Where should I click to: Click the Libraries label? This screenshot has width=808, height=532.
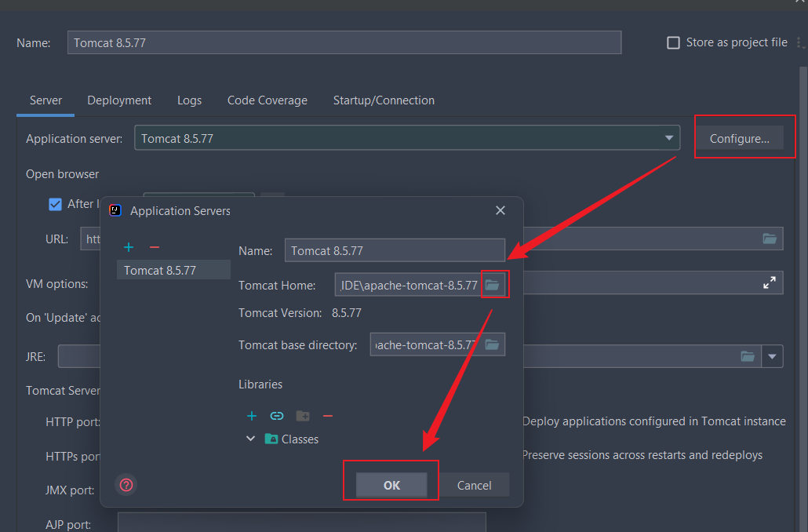tap(260, 384)
